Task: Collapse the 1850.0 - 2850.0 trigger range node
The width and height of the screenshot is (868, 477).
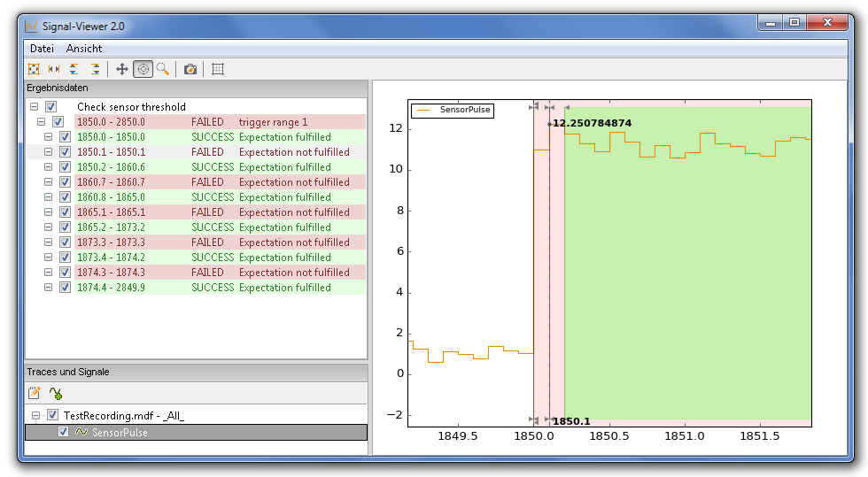Action: click(42, 122)
